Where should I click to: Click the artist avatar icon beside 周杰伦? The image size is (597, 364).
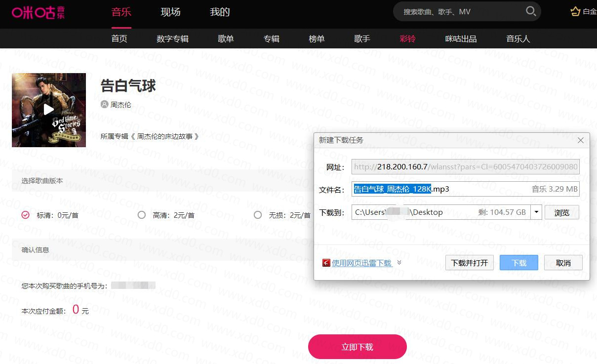point(104,105)
